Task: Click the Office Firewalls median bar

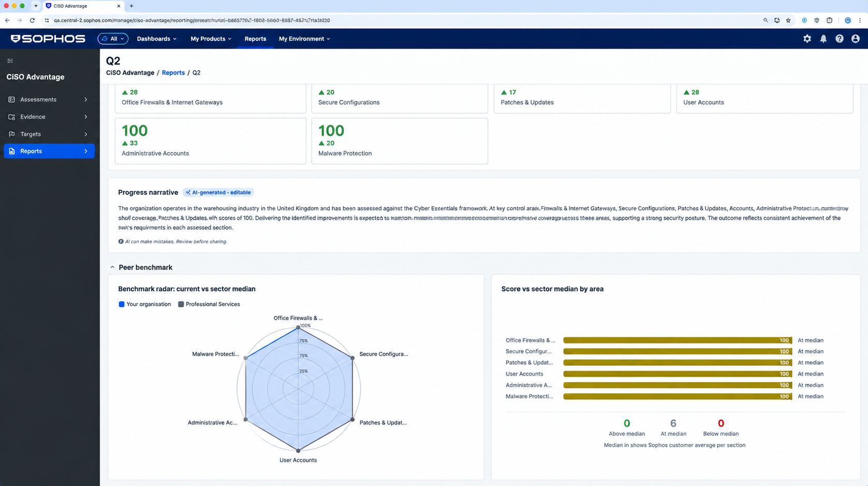Action: pyautogui.click(x=678, y=340)
